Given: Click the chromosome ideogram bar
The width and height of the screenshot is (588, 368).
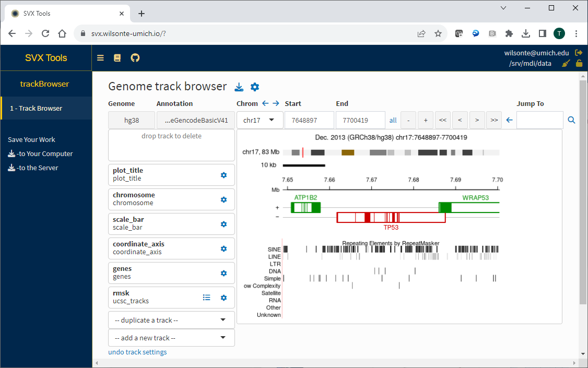Looking at the screenshot, I should [x=391, y=152].
